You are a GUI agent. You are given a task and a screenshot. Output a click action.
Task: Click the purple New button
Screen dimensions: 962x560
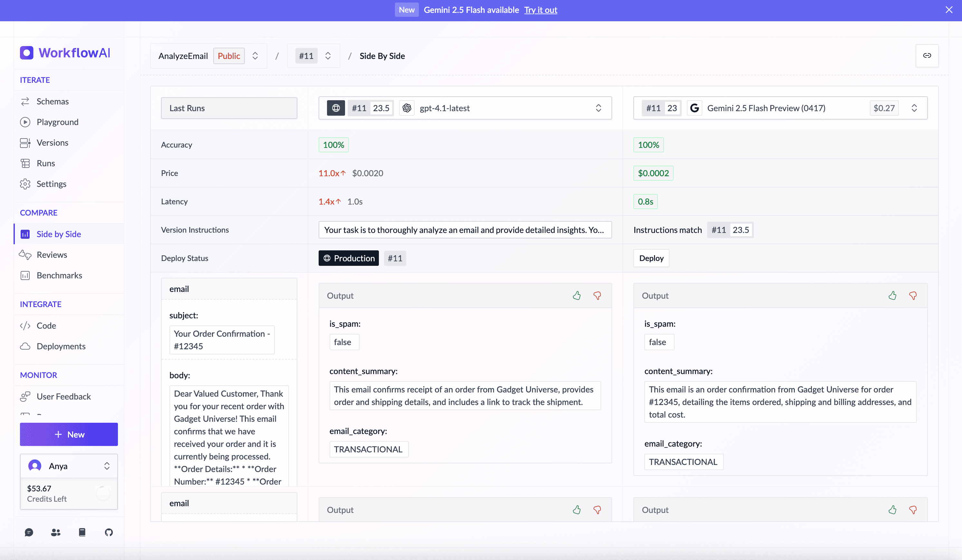tap(69, 434)
